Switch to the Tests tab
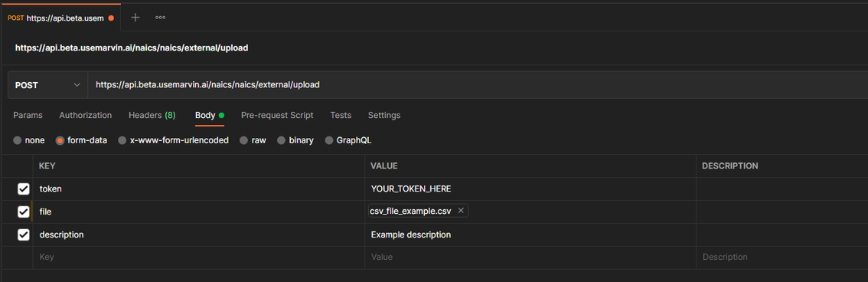 coord(341,115)
